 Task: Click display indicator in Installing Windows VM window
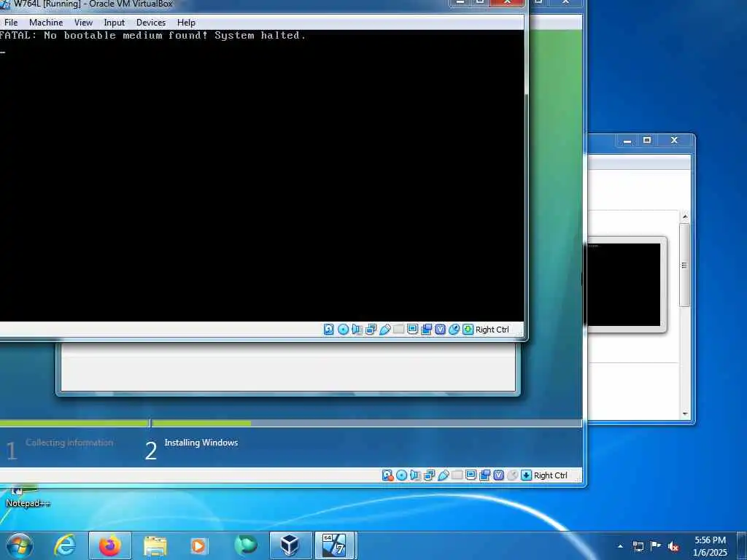471,475
